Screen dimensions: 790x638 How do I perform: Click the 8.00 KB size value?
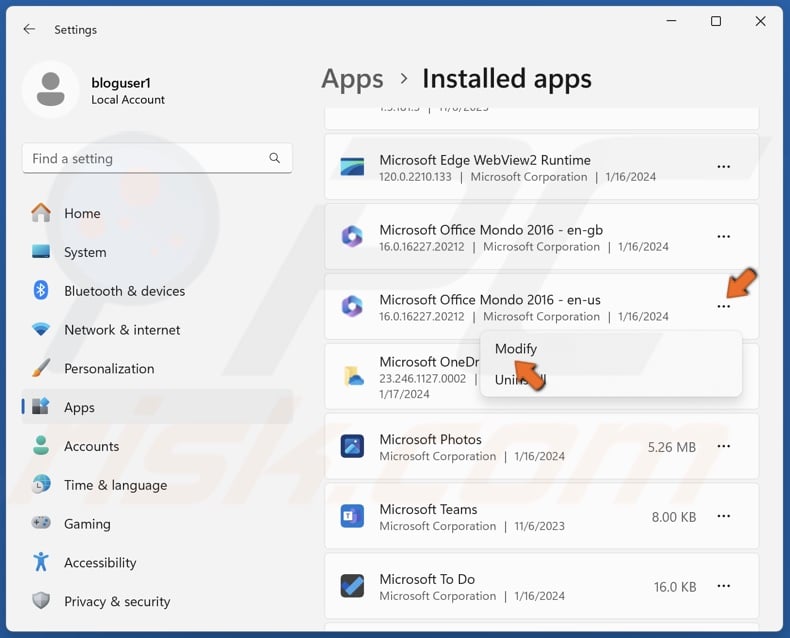(674, 517)
